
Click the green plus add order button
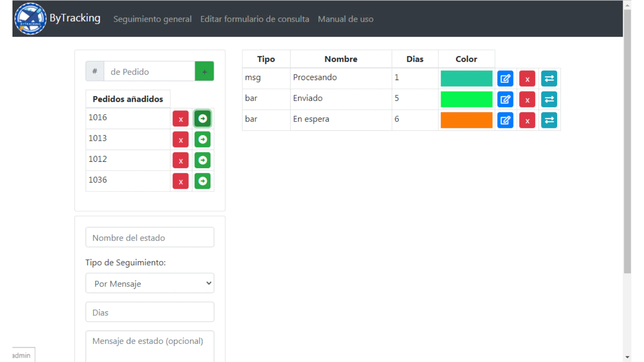[x=204, y=71]
